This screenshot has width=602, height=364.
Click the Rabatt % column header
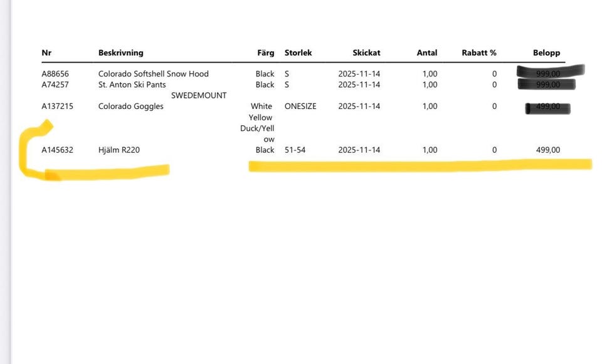coord(478,53)
